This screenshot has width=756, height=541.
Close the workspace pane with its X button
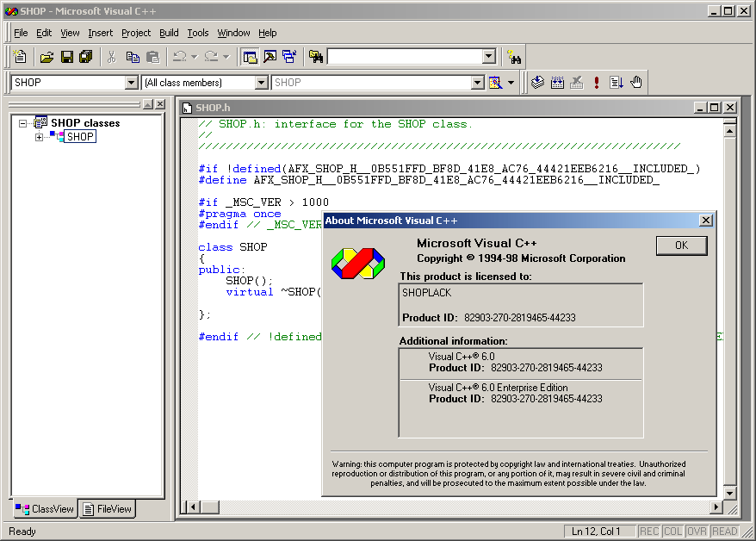(x=160, y=104)
